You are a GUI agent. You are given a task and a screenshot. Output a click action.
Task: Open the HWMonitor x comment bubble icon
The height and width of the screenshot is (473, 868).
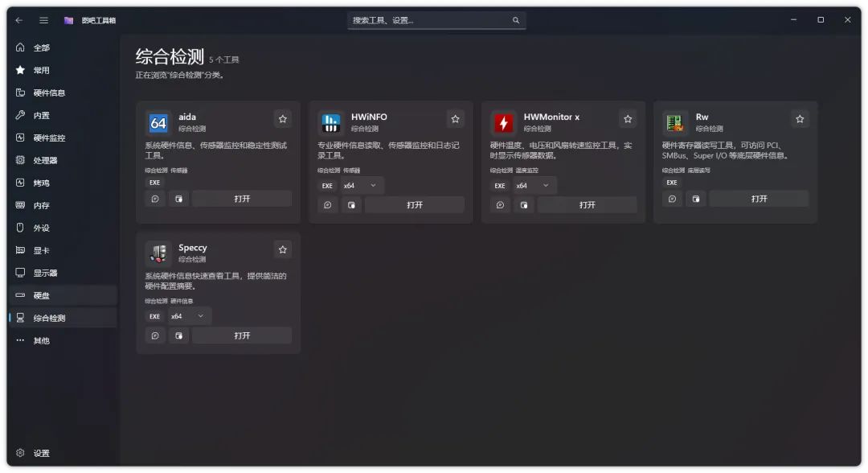coord(500,205)
